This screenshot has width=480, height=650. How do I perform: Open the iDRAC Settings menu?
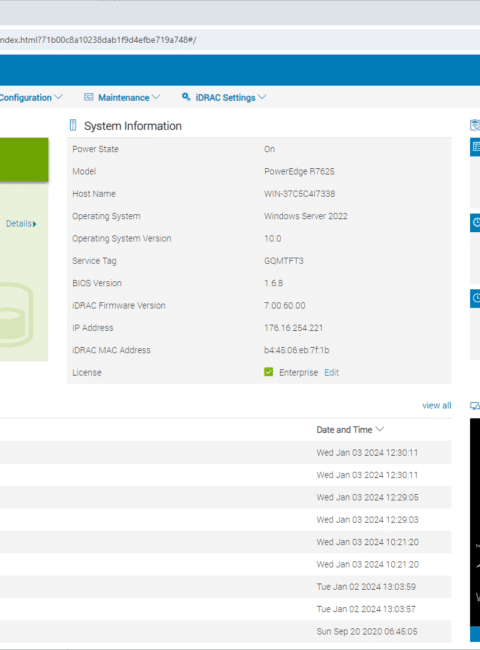pos(225,97)
